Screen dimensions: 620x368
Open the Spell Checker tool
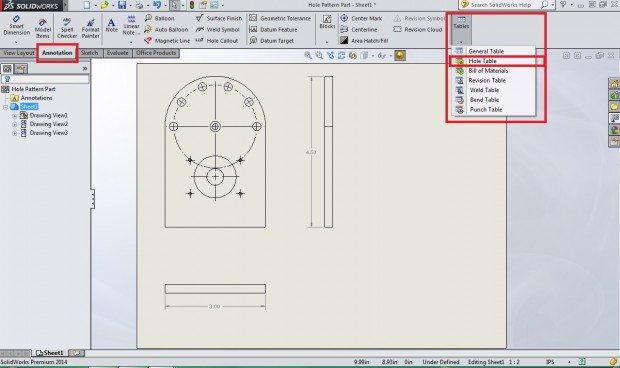pyautogui.click(x=67, y=27)
